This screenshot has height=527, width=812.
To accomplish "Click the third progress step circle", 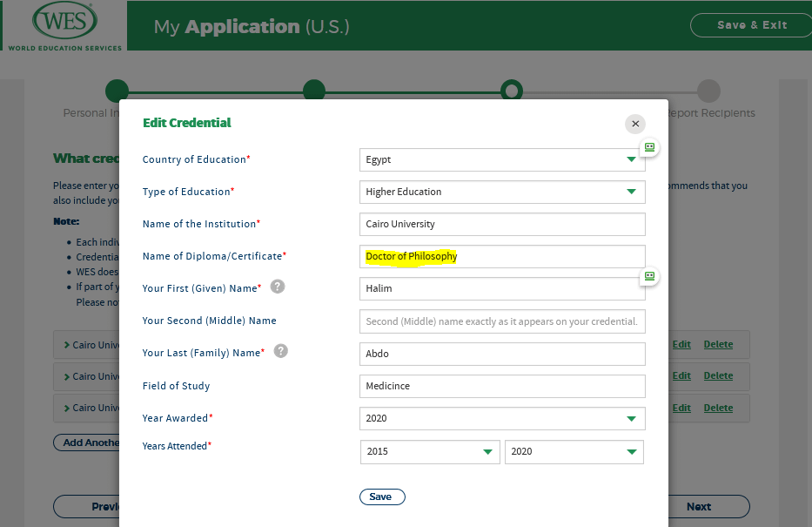I will [512, 91].
